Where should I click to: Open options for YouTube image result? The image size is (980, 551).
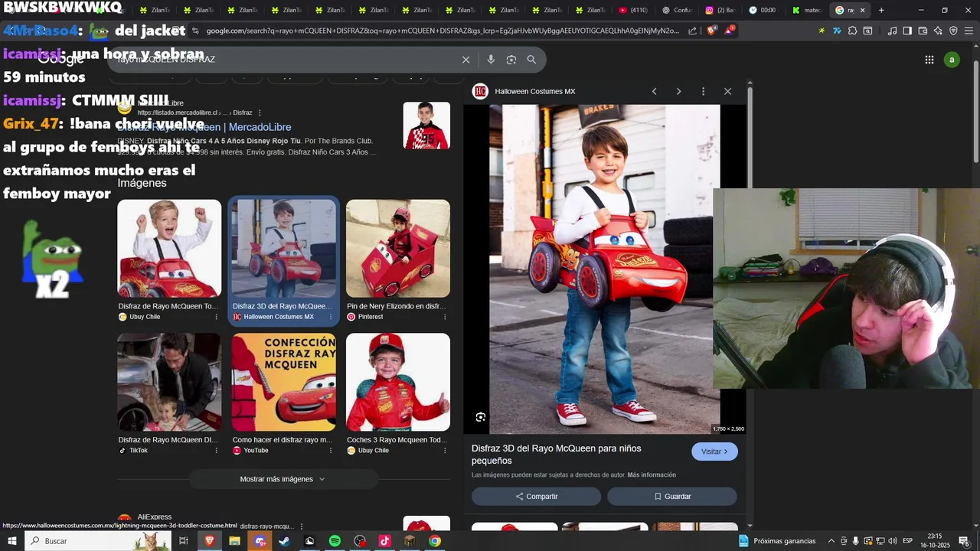(x=331, y=451)
